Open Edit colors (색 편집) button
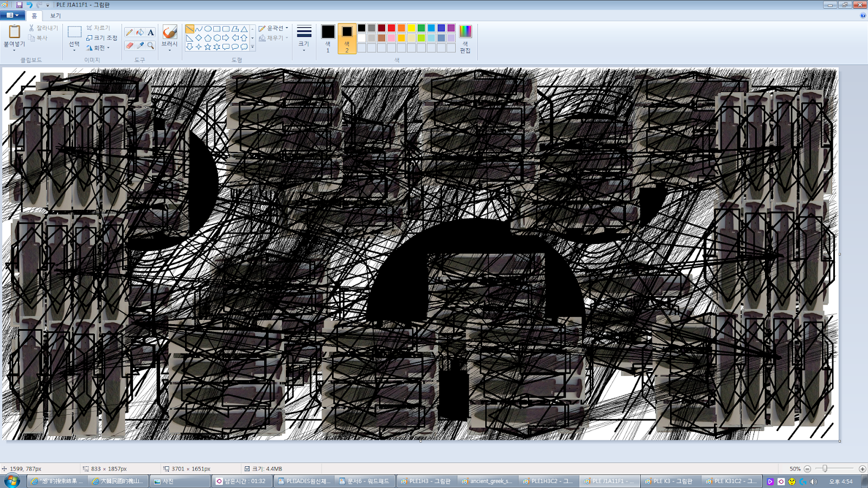The width and height of the screenshot is (868, 488). click(465, 38)
